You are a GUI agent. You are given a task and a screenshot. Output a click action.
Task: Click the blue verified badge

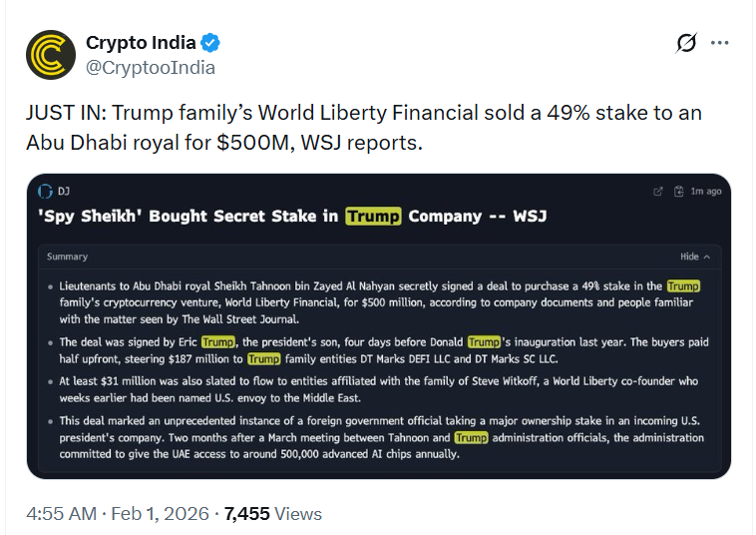click(210, 43)
